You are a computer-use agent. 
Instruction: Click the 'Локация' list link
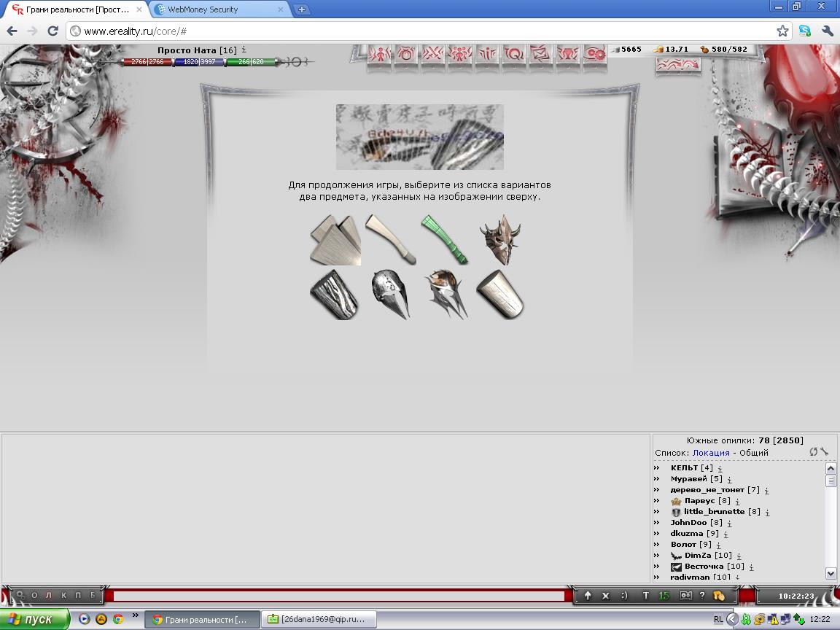coord(711,453)
